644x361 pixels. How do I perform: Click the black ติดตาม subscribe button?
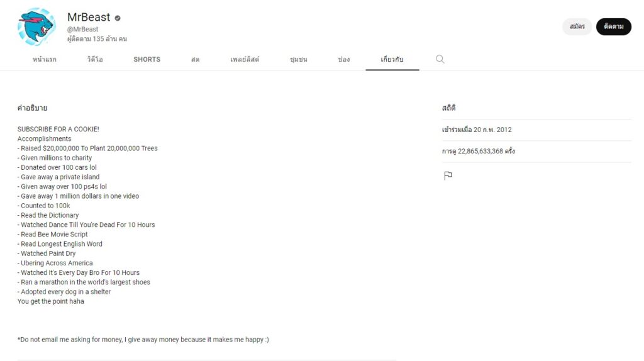tap(614, 26)
